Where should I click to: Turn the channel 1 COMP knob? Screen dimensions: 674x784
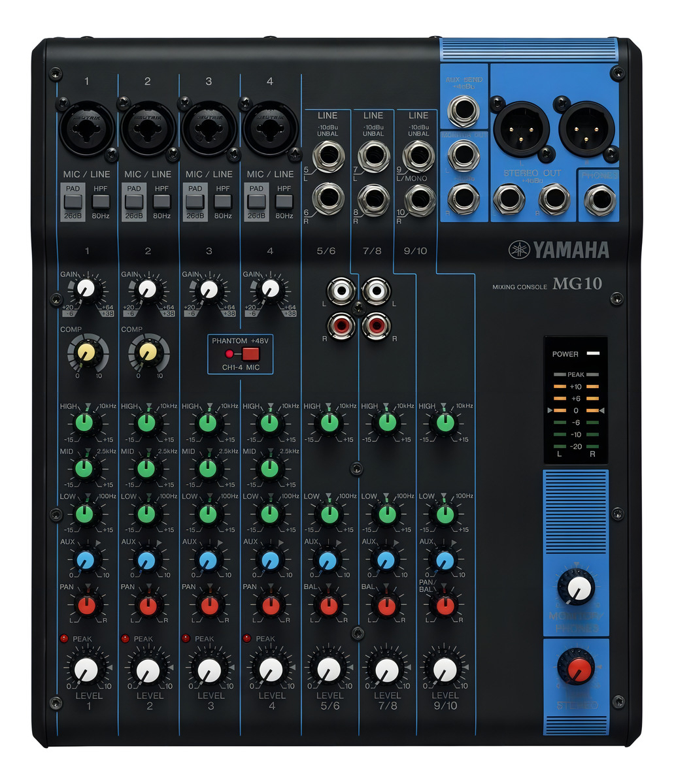click(87, 353)
